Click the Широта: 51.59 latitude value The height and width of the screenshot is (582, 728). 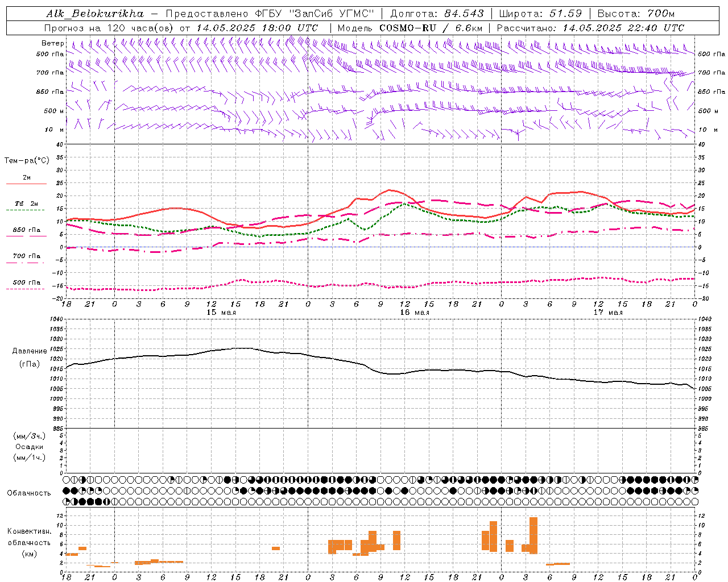(540, 14)
